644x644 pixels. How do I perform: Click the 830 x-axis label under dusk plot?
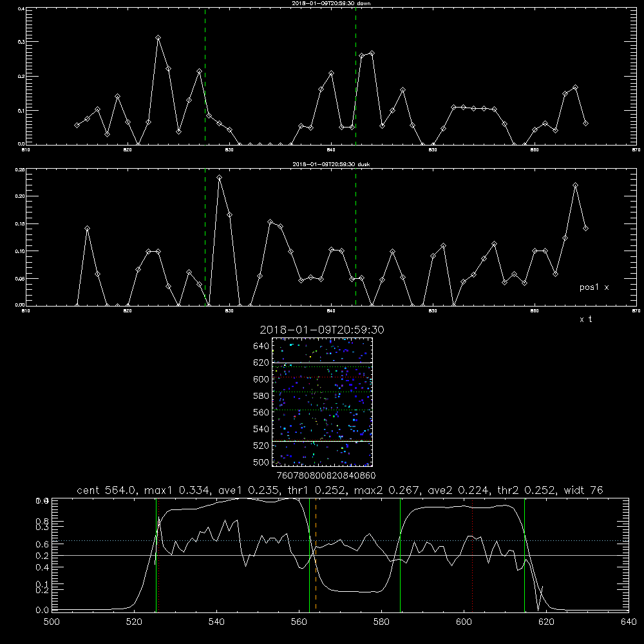[229, 311]
